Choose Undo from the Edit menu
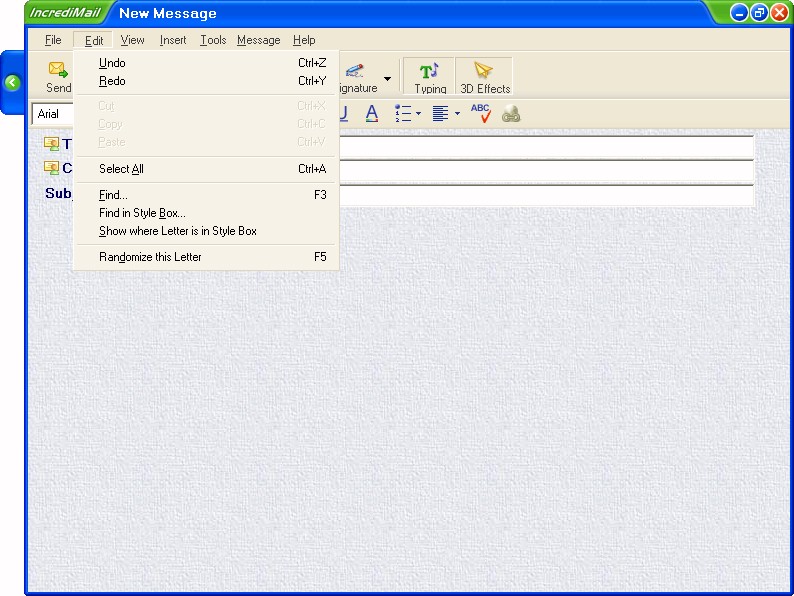Viewport: 794px width, 596px height. point(112,63)
